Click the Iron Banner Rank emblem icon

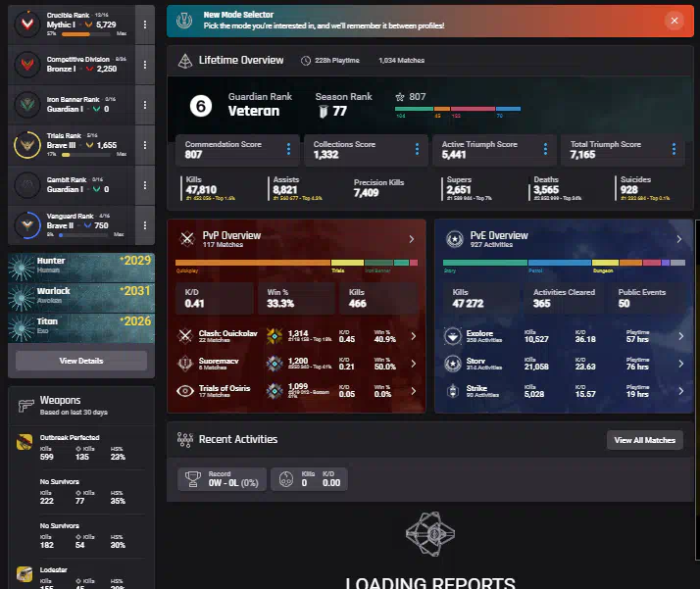tap(27, 105)
